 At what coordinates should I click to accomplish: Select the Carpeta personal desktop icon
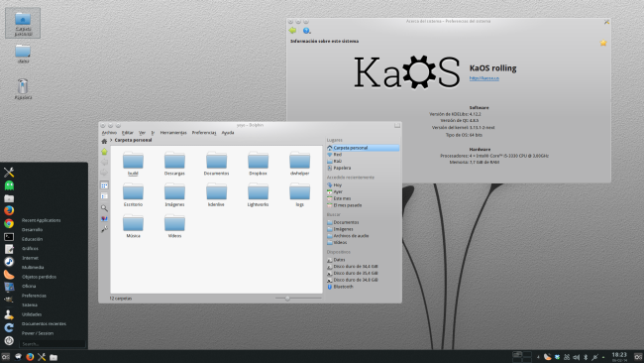pyautogui.click(x=23, y=23)
